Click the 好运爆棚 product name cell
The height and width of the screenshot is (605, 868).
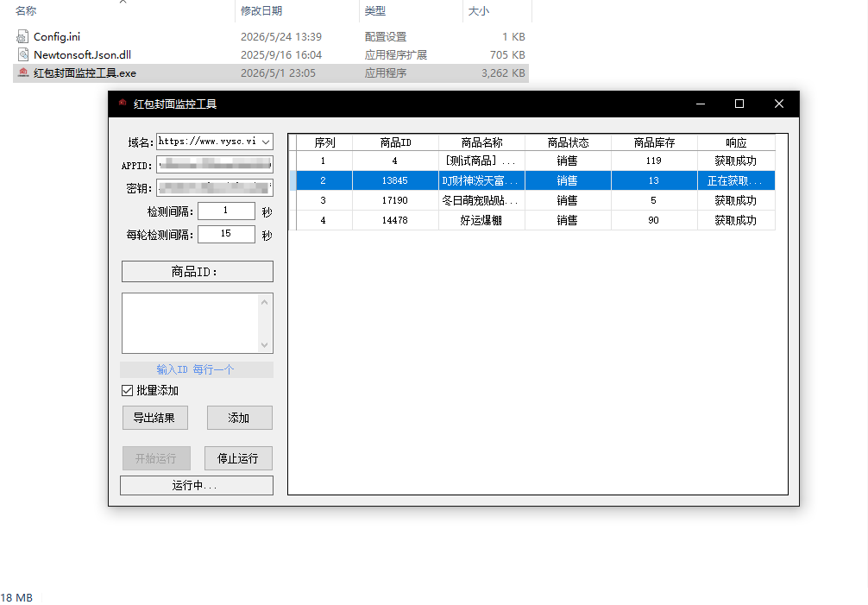click(481, 220)
